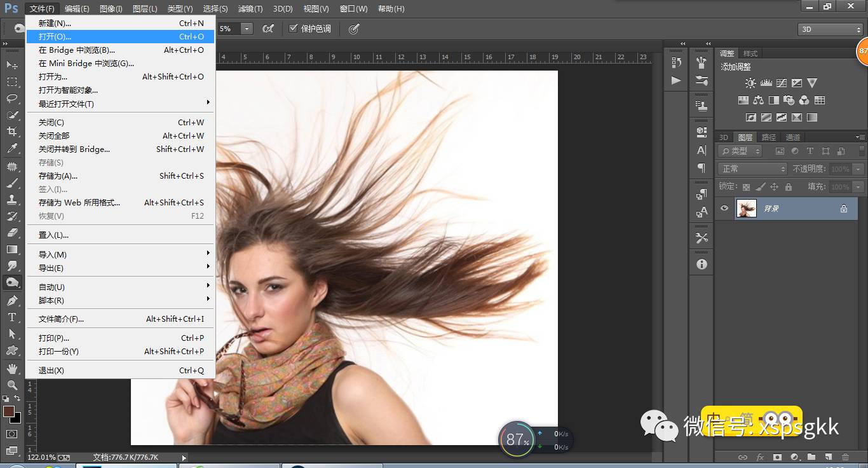Screen dimensions: 868x468
Task: Select the Hand tool
Action: 12,368
